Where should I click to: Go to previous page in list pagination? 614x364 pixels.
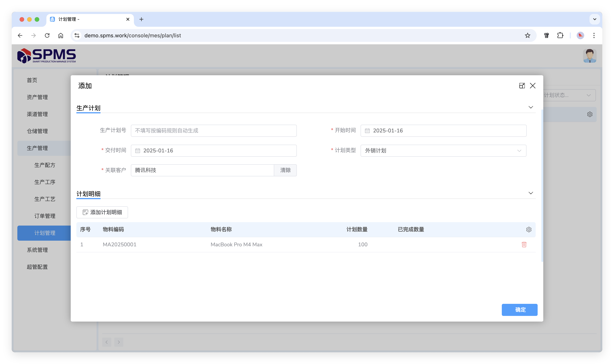[107, 342]
